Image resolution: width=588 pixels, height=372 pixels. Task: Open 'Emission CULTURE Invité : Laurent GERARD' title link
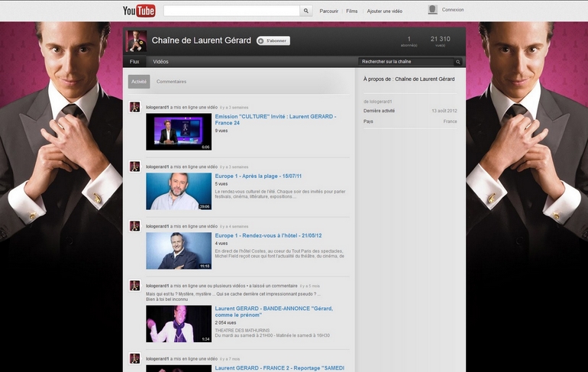pos(276,120)
